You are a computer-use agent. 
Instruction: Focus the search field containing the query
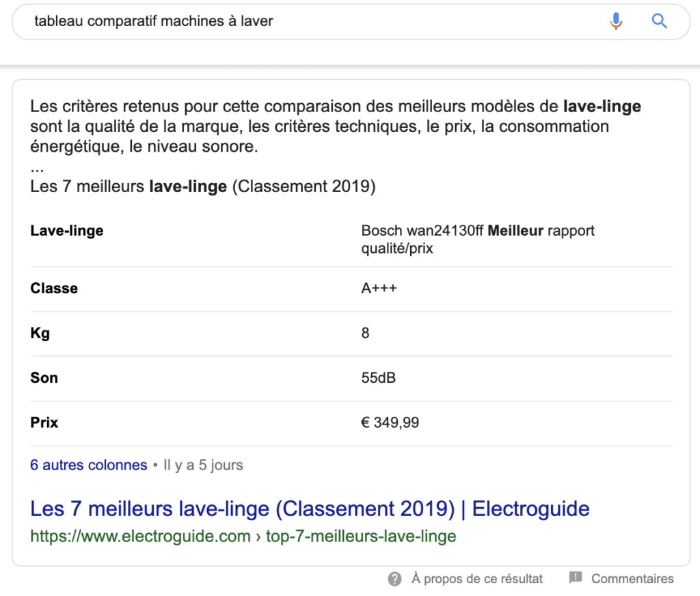tap(308, 21)
